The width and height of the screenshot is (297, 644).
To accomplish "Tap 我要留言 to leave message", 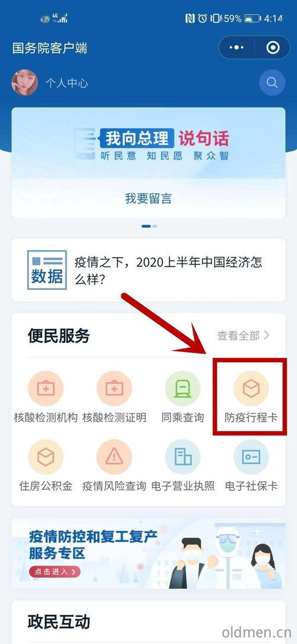I will click(148, 199).
